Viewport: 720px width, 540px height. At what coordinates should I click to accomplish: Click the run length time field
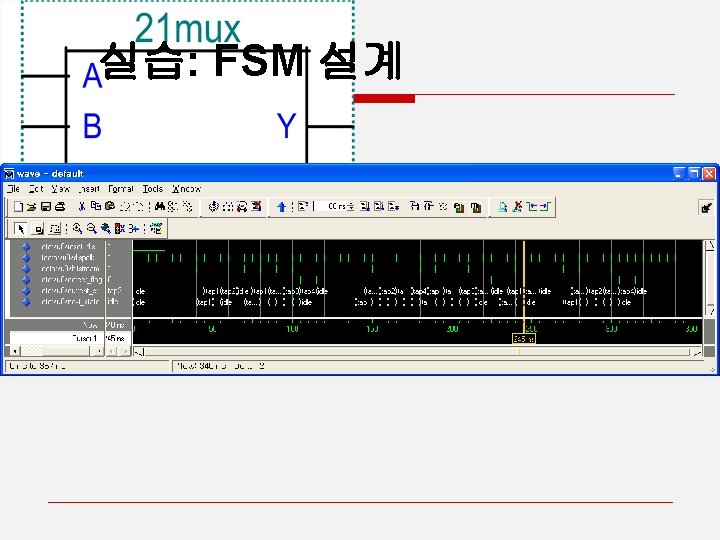333,207
